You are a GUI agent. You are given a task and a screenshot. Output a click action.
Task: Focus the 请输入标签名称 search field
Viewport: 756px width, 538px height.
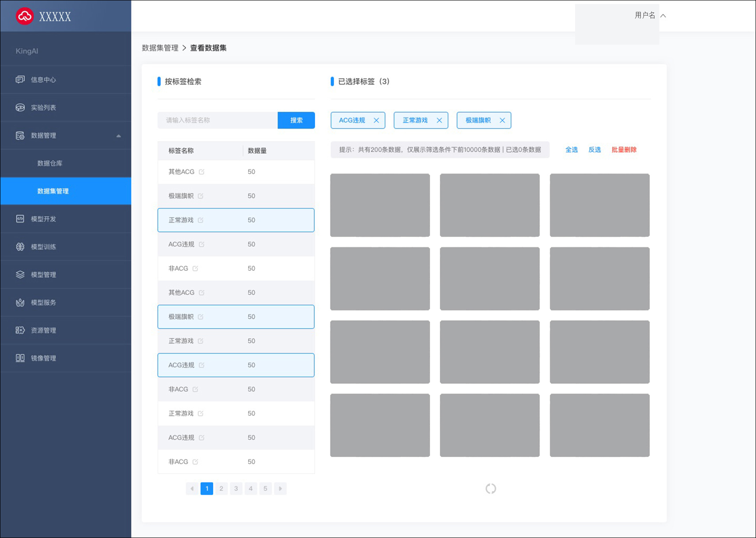click(x=218, y=120)
